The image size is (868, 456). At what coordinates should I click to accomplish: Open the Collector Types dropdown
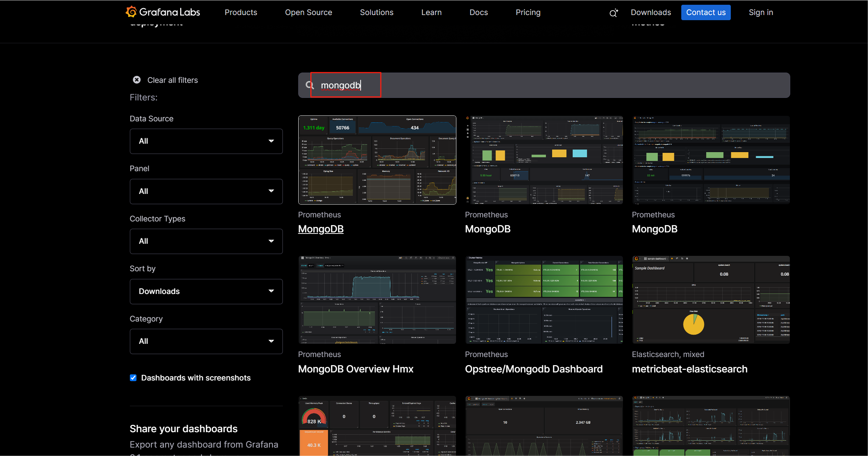tap(206, 241)
